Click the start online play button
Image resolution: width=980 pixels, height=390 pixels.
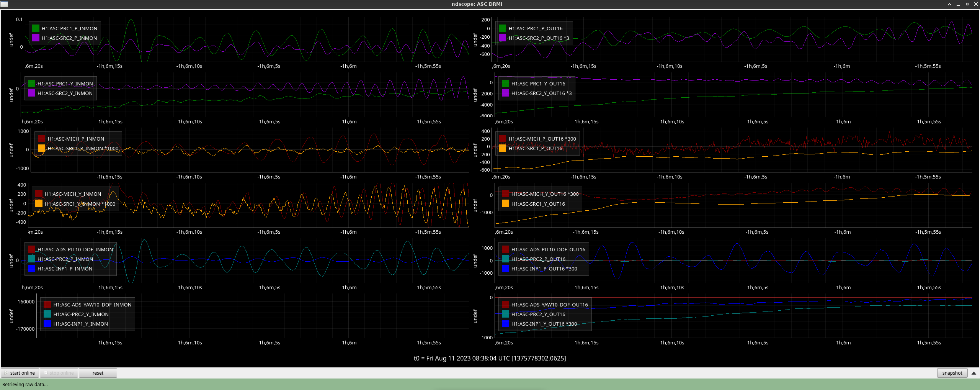point(20,373)
